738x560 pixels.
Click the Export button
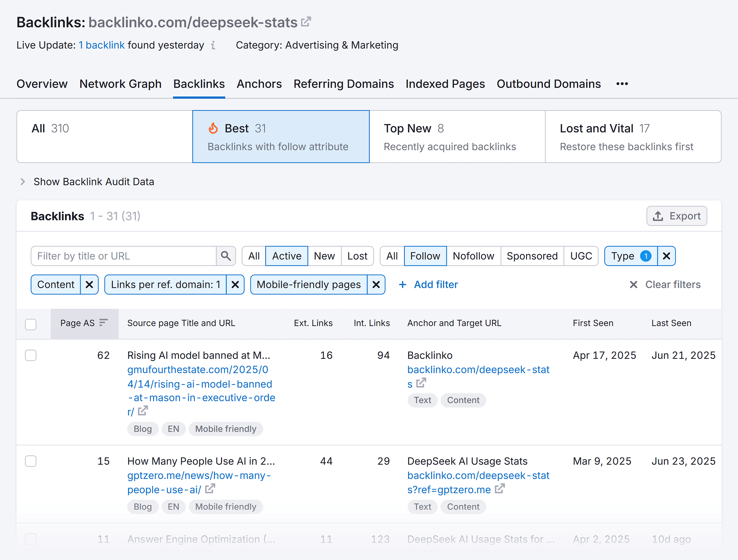[677, 216]
